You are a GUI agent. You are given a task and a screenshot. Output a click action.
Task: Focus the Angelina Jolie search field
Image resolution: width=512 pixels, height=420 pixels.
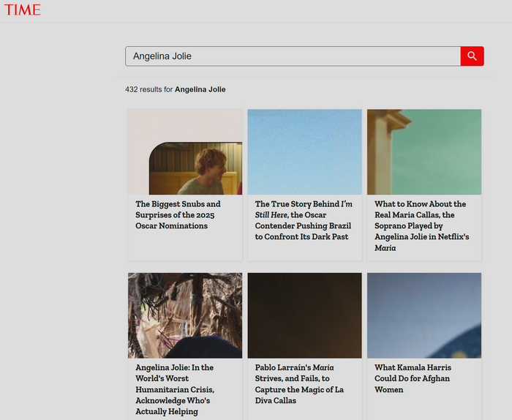coord(293,56)
